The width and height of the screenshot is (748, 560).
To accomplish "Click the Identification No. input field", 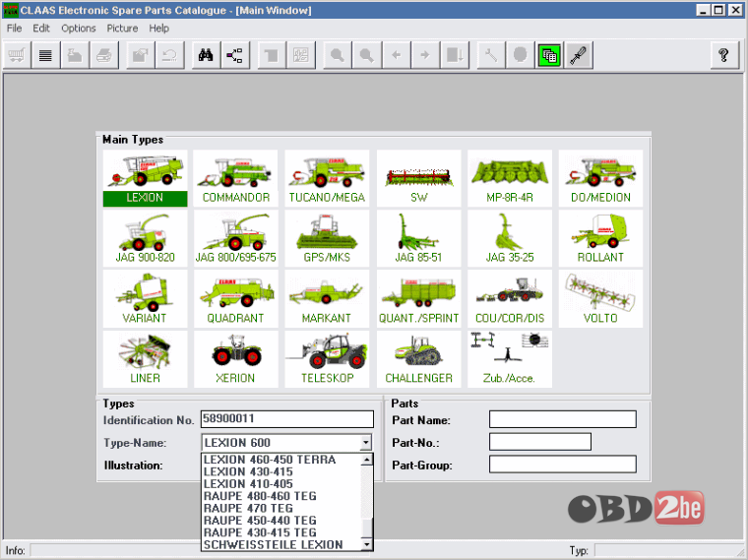I will click(287, 419).
